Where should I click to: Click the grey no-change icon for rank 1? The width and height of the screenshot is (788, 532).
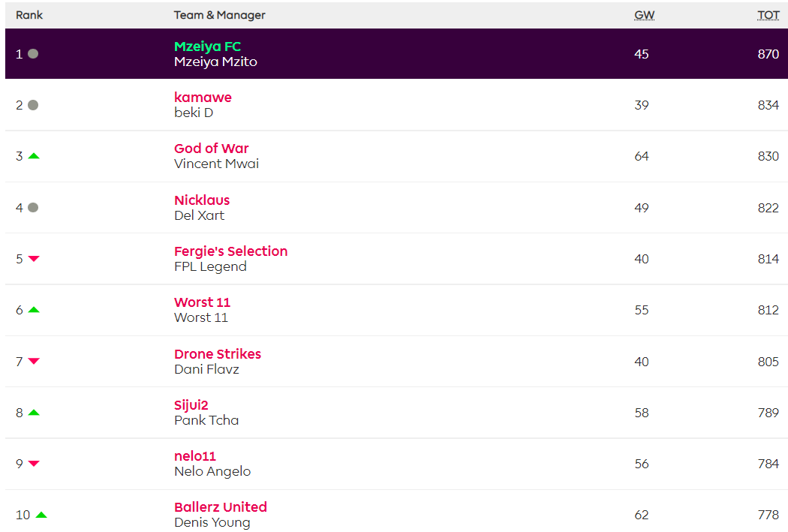[x=33, y=54]
